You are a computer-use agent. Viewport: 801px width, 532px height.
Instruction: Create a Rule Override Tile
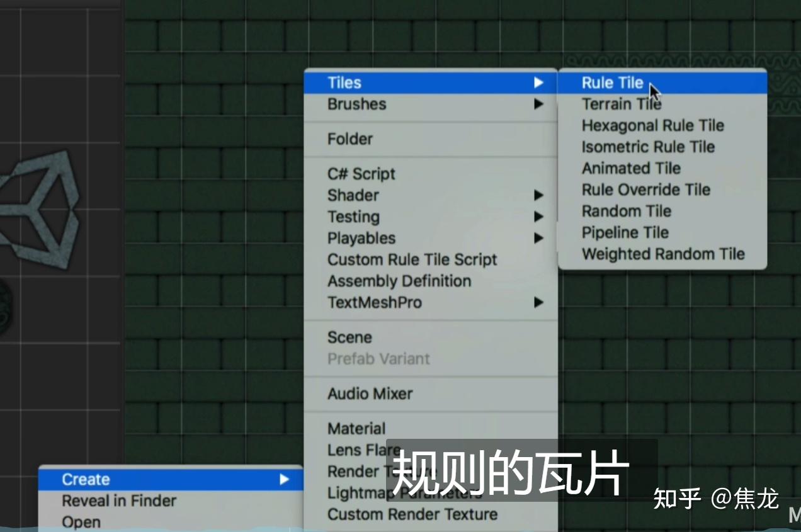click(645, 190)
